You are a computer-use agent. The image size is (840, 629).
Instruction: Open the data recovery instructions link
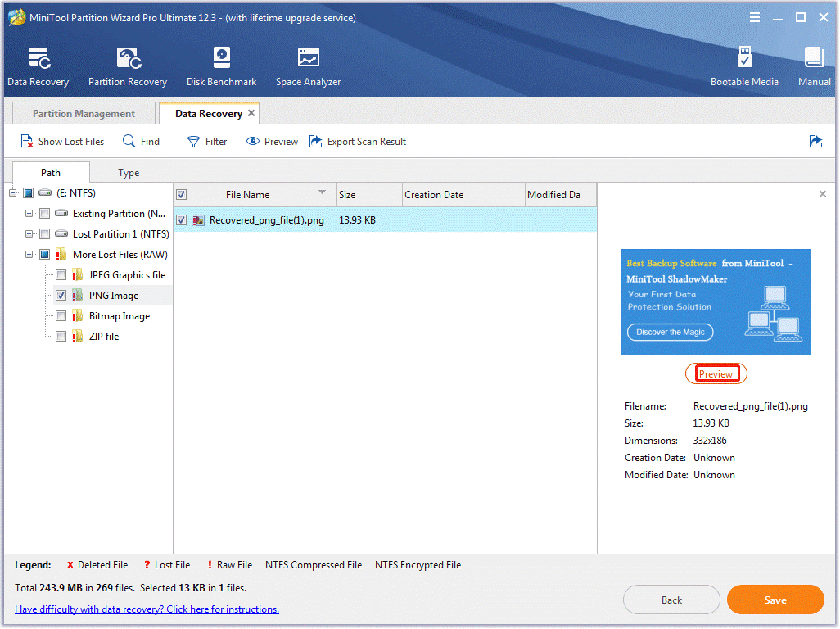tap(147, 609)
